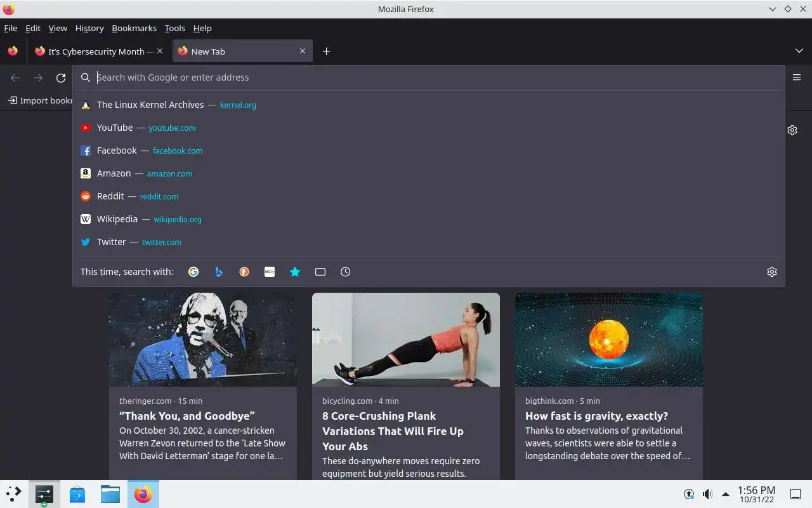Select the Facebook suggestion
812x508 pixels.
(x=428, y=150)
